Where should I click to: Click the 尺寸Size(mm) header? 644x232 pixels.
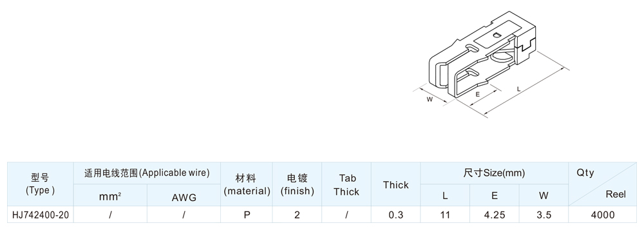click(x=494, y=173)
